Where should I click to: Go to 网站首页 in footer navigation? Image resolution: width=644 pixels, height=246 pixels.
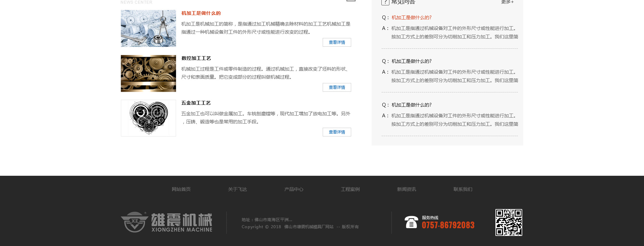tap(181, 189)
